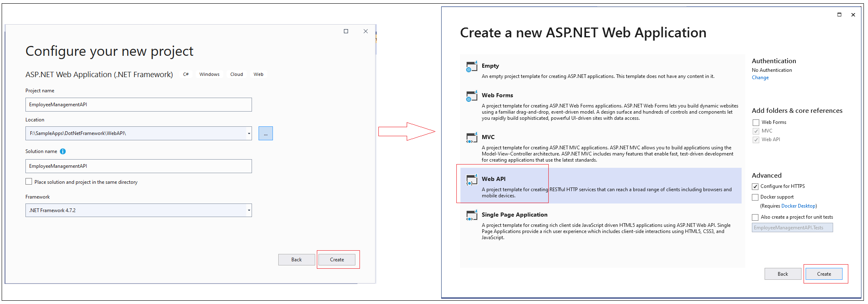The height and width of the screenshot is (304, 868).
Task: Click the C# tag label
Action: (x=186, y=74)
